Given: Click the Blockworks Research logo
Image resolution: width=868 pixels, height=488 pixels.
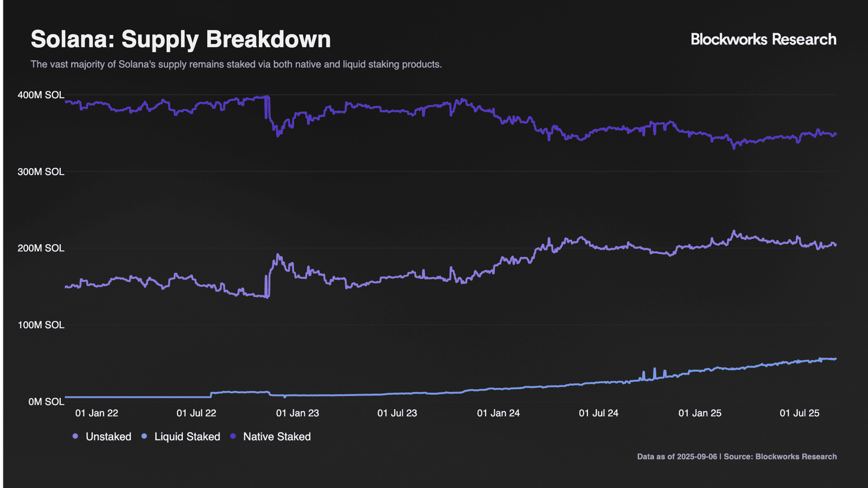Looking at the screenshot, I should click(763, 39).
